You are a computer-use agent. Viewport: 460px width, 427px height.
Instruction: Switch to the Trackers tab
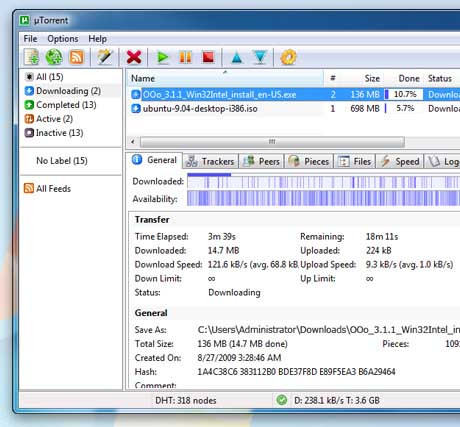211,161
